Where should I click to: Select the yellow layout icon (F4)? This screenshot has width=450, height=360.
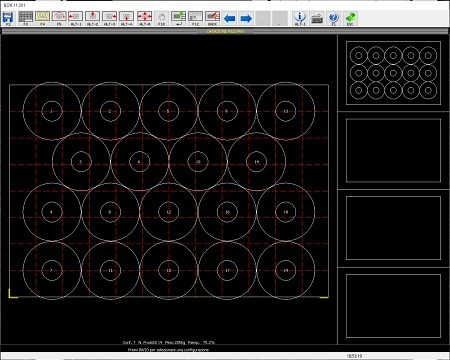[42, 18]
